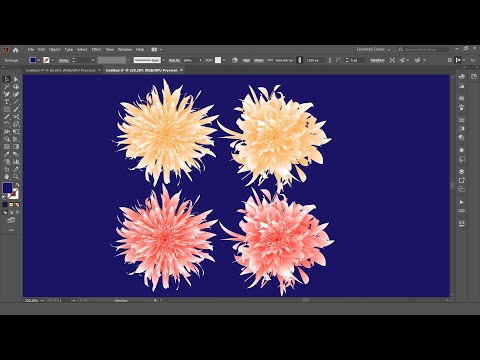Click the stroke weight stepper arrows
The height and width of the screenshot is (360, 480).
tap(74, 60)
